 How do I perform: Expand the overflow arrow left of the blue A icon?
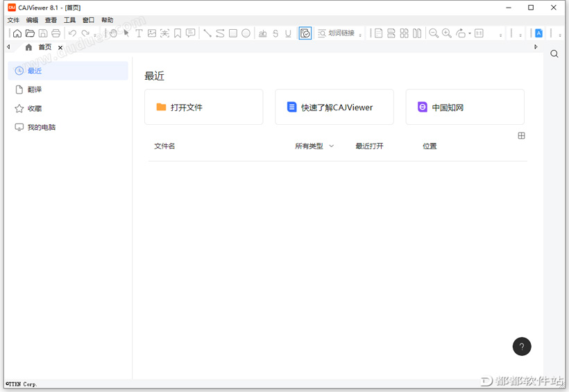(520, 35)
